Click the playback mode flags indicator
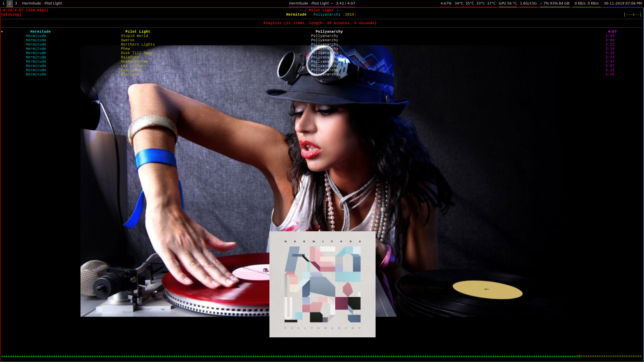The height and width of the screenshot is (362, 644). 632,15
